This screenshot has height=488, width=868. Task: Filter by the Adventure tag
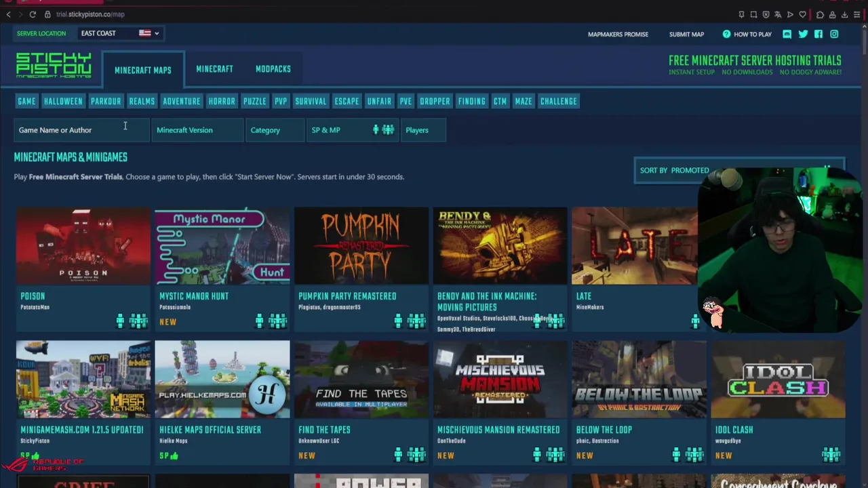click(182, 101)
